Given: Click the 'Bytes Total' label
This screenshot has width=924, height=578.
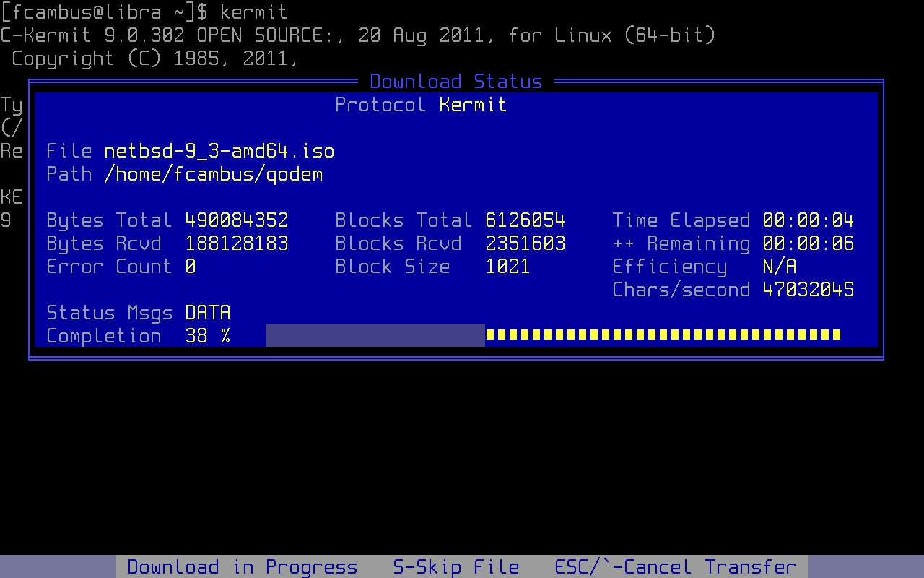Looking at the screenshot, I should pyautogui.click(x=110, y=220).
